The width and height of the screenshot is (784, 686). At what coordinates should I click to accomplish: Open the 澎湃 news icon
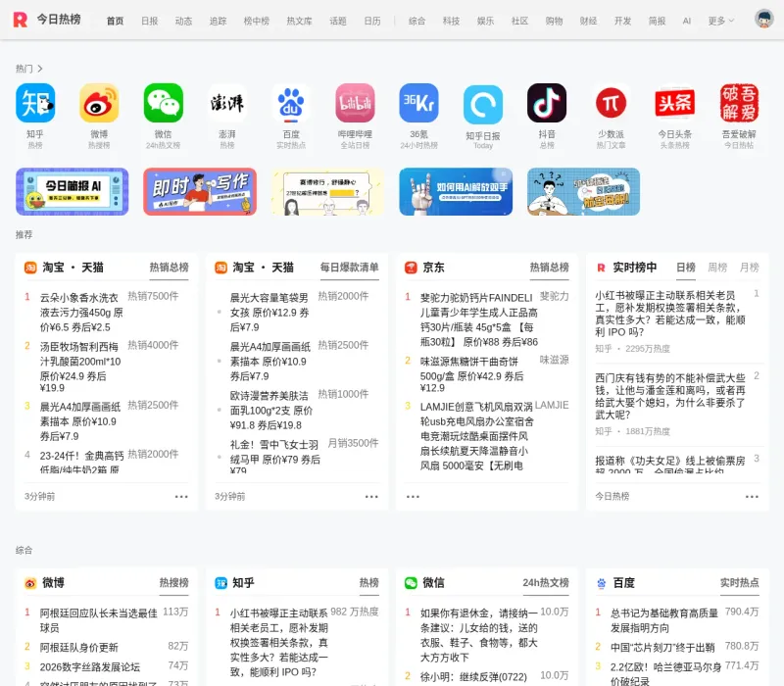coord(227,103)
